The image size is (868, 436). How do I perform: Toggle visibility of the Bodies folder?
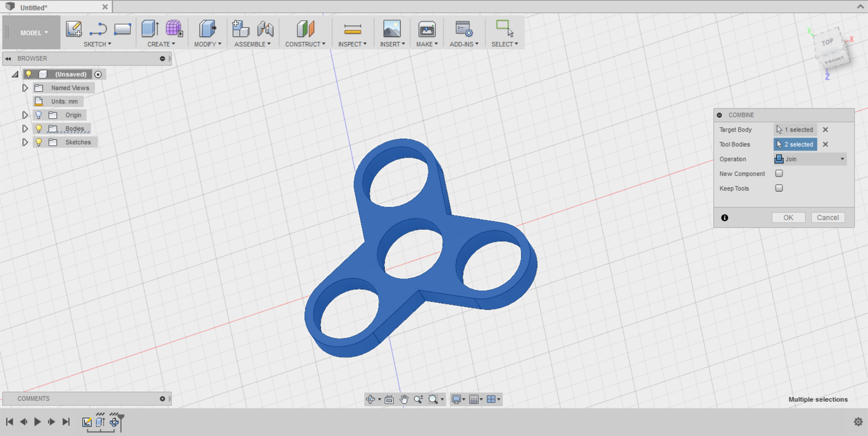[39, 128]
